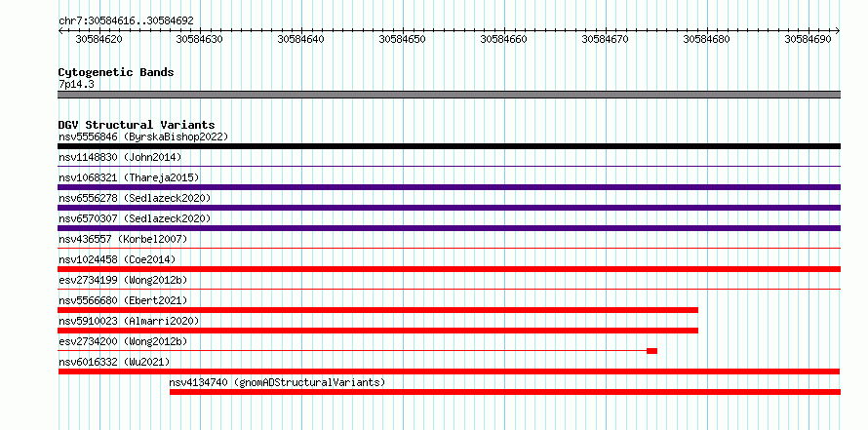
Task: Open variant nsv1068321 (Thareja2015) label
Action: pos(129,177)
